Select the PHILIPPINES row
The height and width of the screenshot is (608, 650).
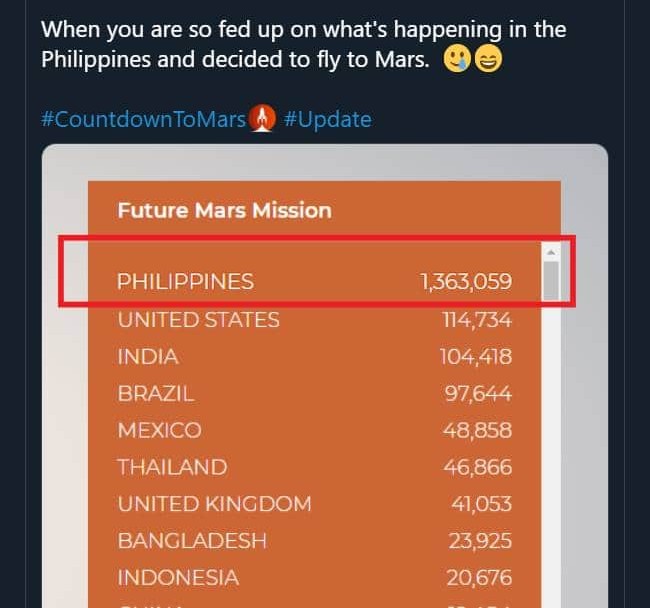point(315,281)
